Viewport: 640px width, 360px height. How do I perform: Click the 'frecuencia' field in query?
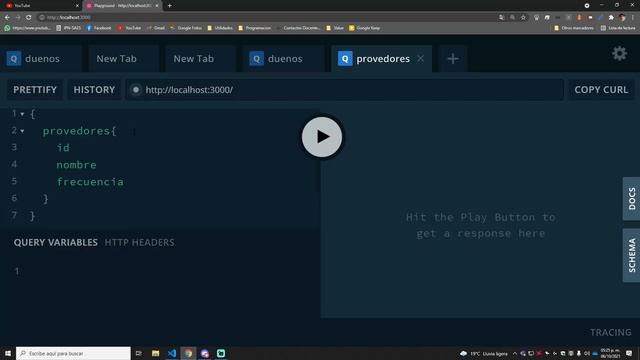[x=90, y=182]
